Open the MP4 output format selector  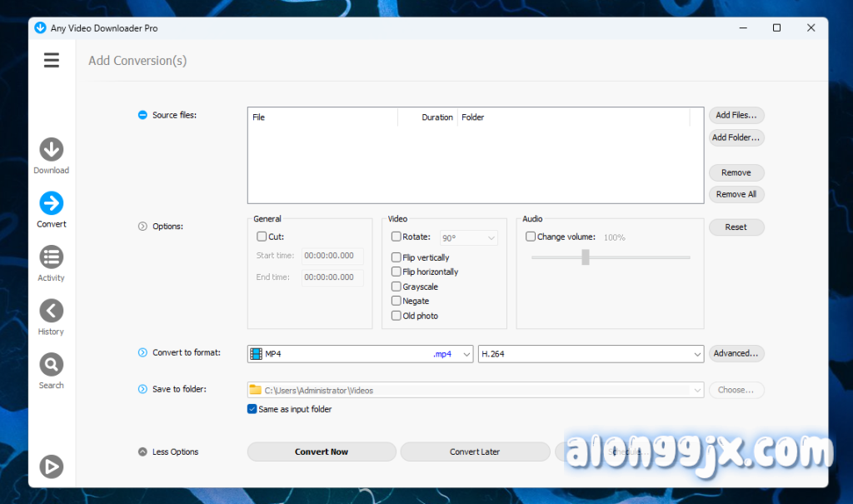[x=360, y=353]
